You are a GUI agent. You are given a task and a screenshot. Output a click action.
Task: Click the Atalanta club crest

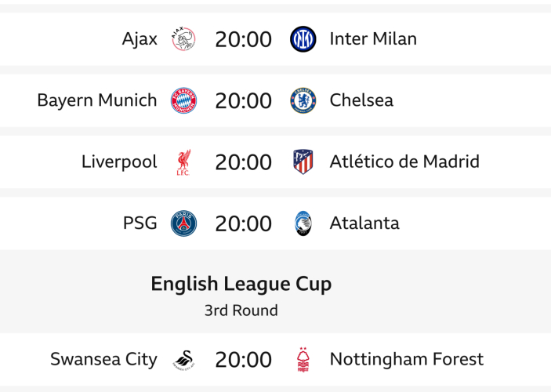303,223
